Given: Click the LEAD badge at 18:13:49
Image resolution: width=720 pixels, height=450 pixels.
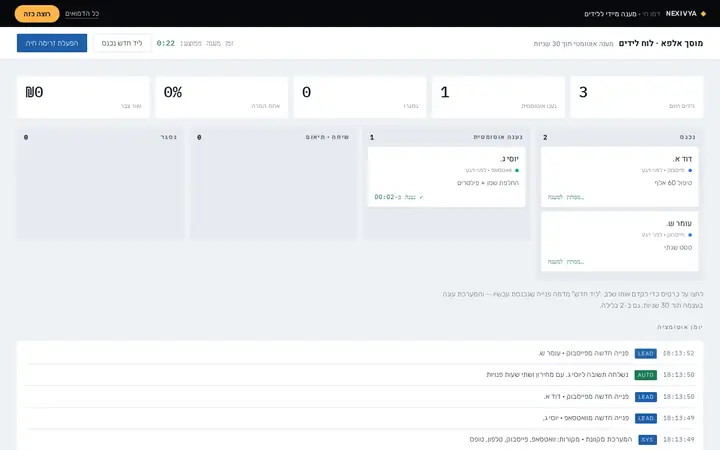Looking at the screenshot, I should click(x=646, y=418).
